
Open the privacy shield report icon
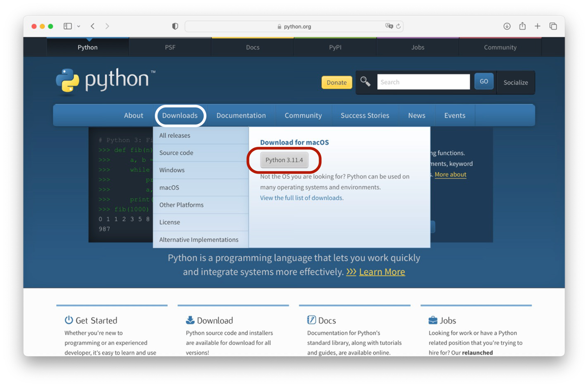pyautogui.click(x=175, y=26)
